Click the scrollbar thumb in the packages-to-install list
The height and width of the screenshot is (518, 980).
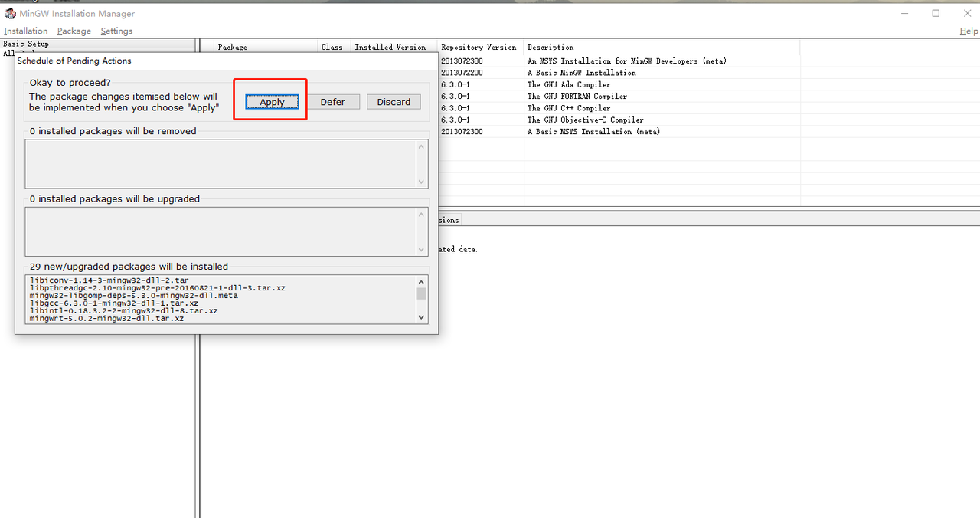421,293
